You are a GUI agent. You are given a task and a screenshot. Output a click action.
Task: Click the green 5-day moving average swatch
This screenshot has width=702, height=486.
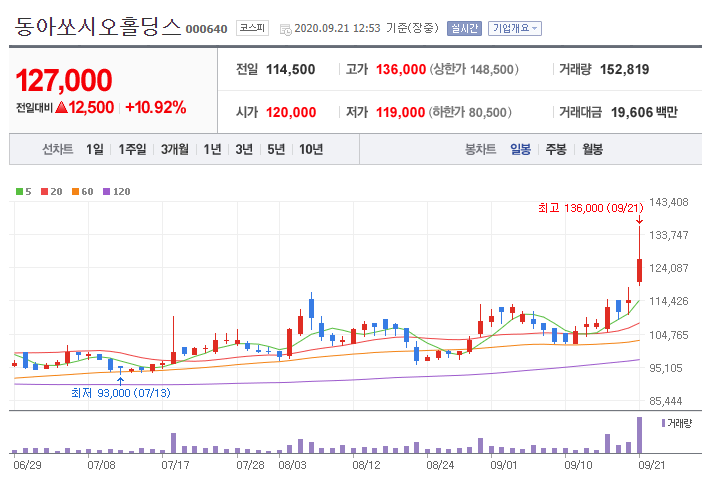point(19,192)
